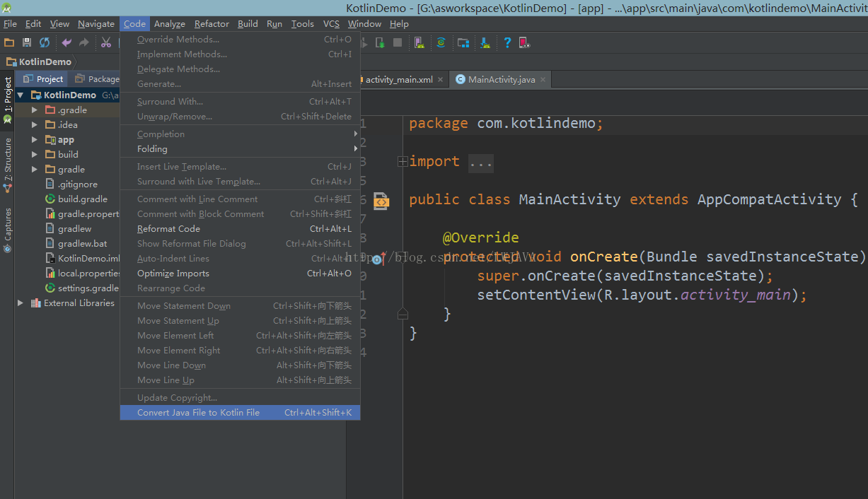The width and height of the screenshot is (868, 499).
Task: Open the VCS menu
Action: [x=331, y=23]
